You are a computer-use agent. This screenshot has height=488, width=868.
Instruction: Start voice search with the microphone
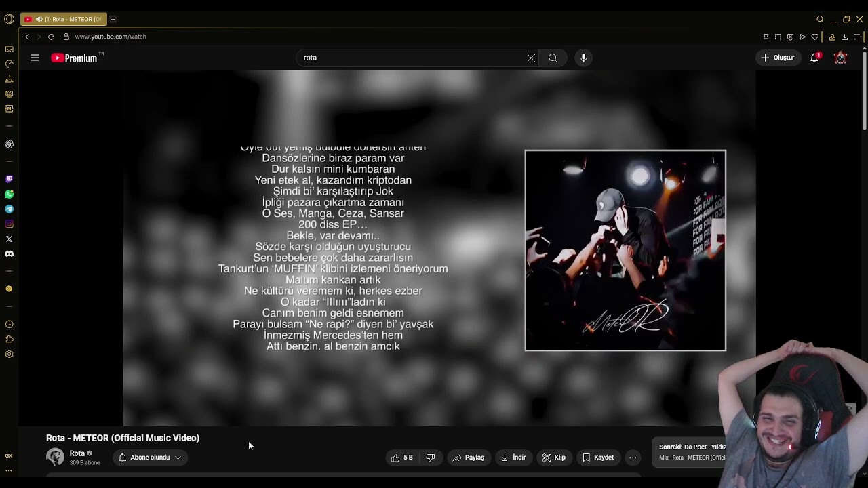point(583,58)
